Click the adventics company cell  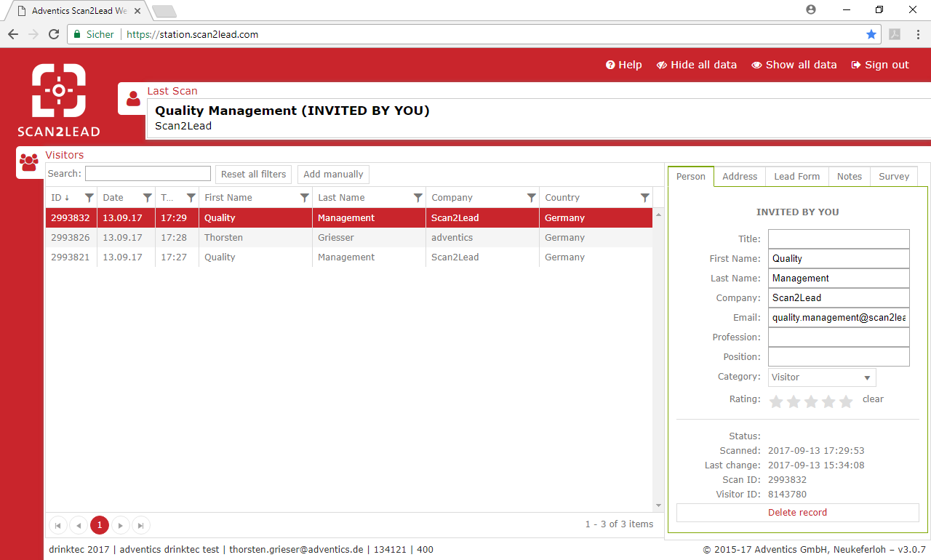[482, 238]
